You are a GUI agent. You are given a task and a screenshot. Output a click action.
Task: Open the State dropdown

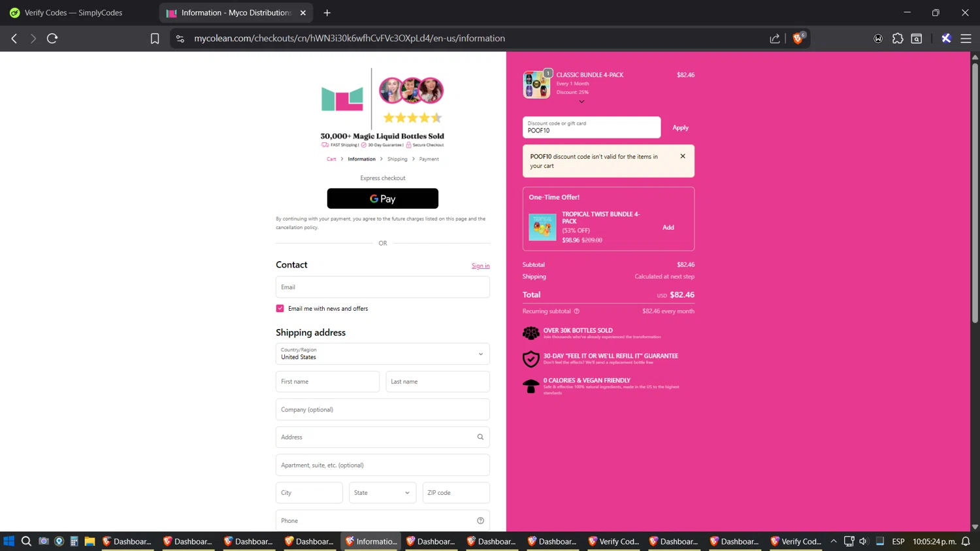click(x=383, y=493)
